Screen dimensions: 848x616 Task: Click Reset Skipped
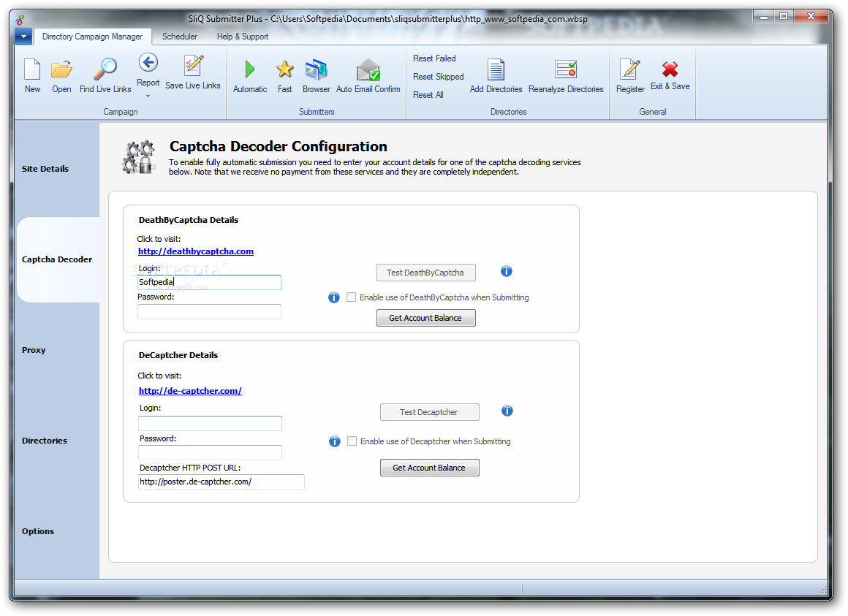pos(439,77)
